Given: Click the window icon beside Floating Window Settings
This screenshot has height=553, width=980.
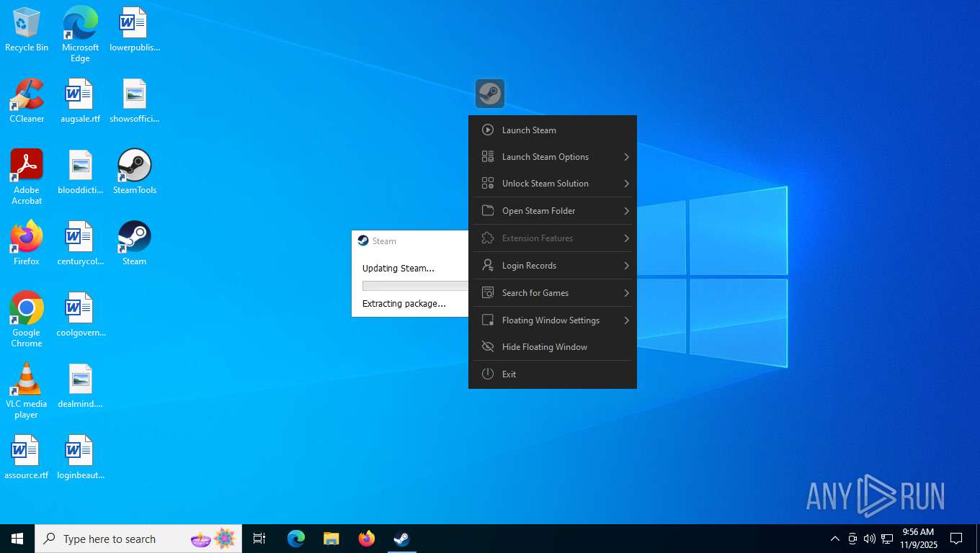Looking at the screenshot, I should tap(488, 320).
